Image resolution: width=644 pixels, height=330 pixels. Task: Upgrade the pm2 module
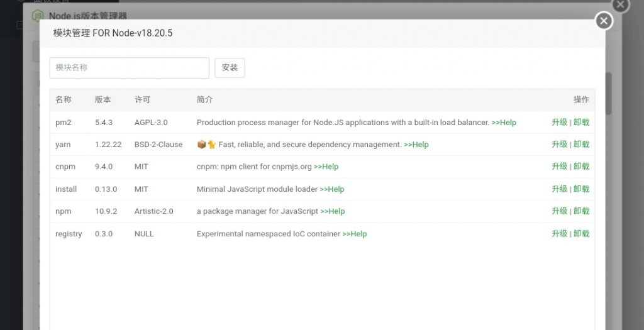[559, 123]
